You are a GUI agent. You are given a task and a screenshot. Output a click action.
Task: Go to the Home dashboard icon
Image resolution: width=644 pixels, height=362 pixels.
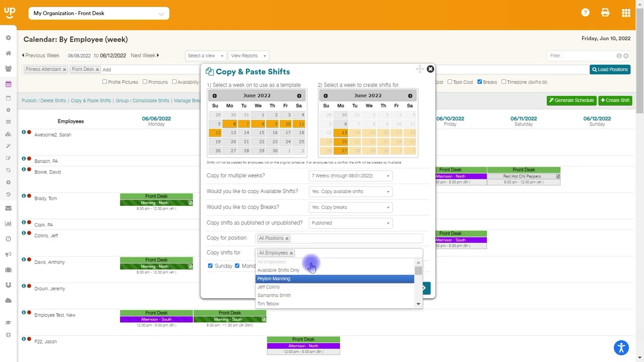(8, 53)
